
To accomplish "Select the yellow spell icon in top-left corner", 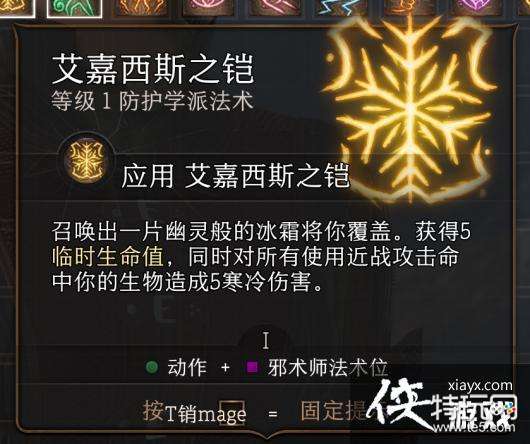I will point(17,8).
